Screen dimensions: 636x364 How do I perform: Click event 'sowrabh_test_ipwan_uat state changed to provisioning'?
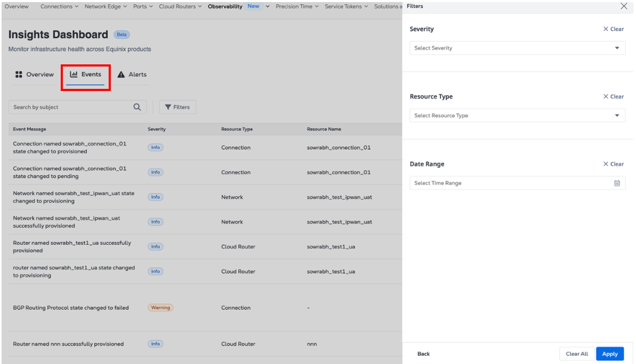point(74,197)
